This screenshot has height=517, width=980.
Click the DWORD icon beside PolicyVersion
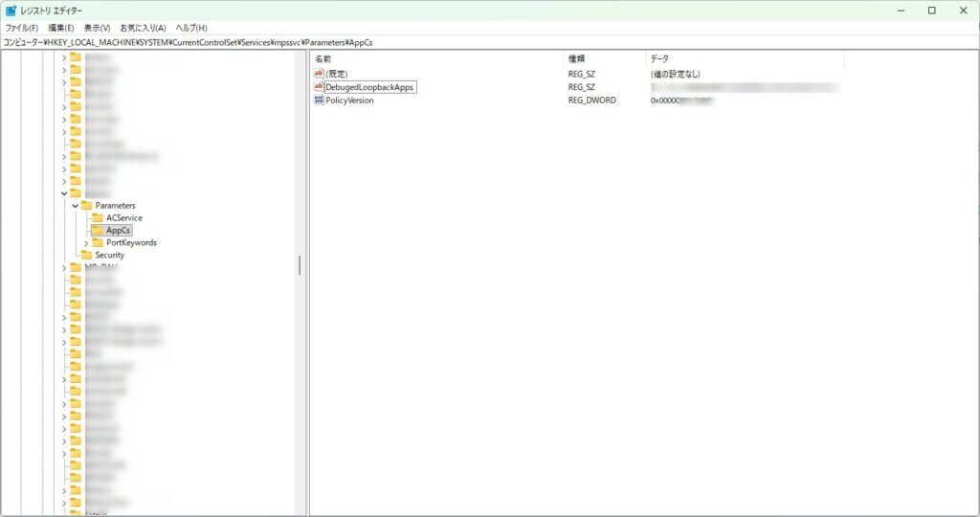pyautogui.click(x=319, y=101)
